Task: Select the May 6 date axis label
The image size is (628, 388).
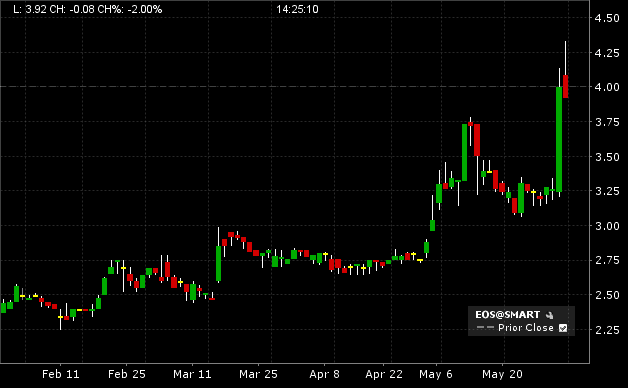Action: 436,374
